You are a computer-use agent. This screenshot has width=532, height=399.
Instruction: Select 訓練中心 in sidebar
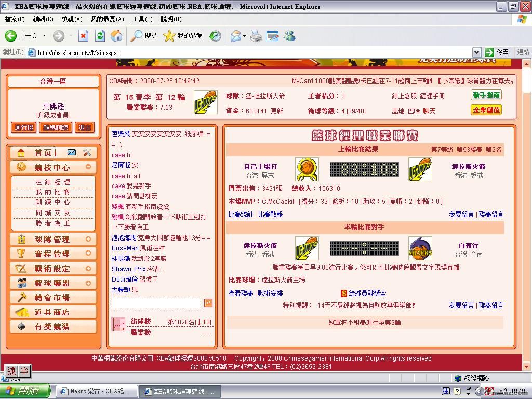coord(53,202)
